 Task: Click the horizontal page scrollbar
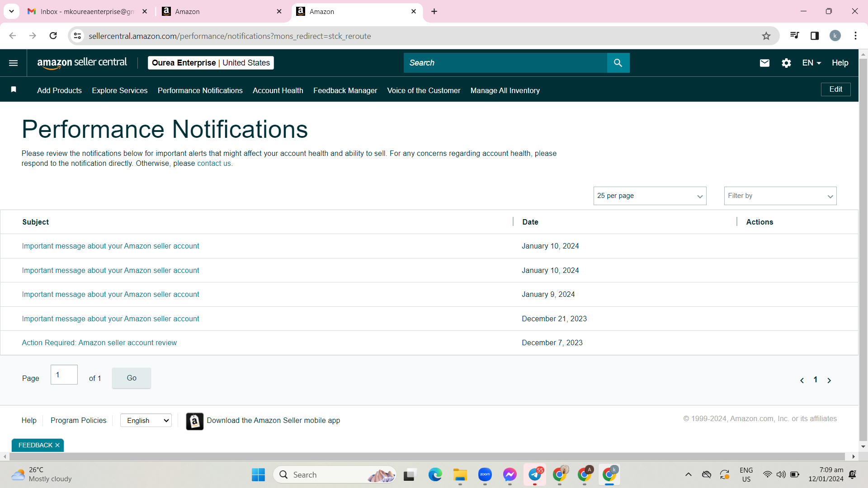427,457
